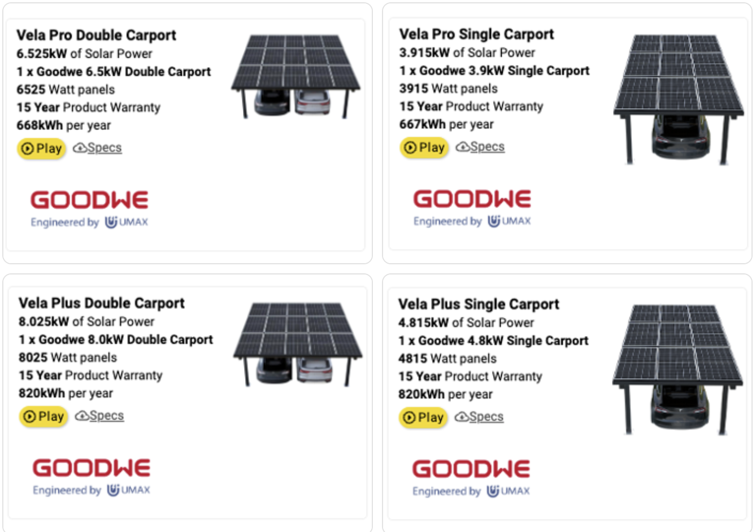The height and width of the screenshot is (532, 756).
Task: Click the Vela Pro Double Carport product image
Action: pyautogui.click(x=296, y=76)
